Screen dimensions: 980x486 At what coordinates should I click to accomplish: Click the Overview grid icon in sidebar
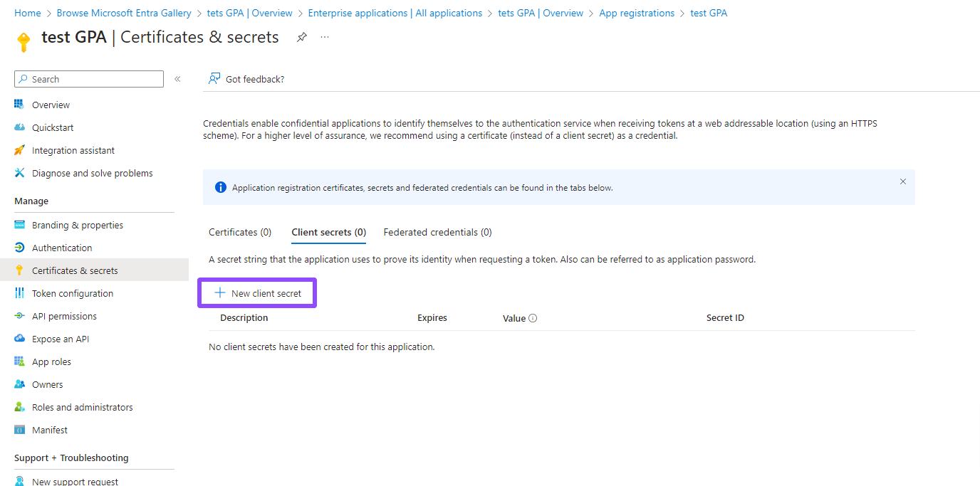tap(19, 105)
